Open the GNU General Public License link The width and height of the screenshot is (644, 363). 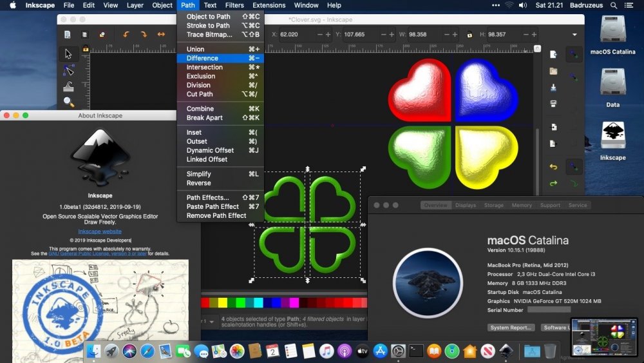[97, 253]
